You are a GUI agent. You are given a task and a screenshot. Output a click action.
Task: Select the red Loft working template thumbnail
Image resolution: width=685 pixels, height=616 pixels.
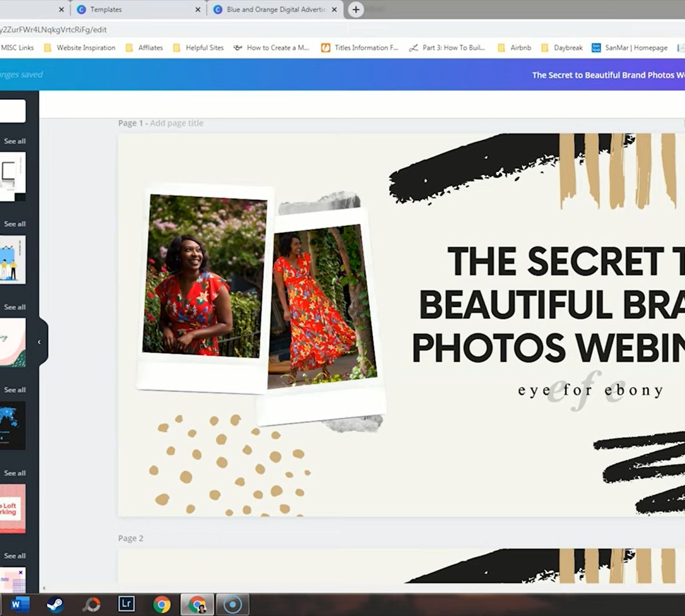click(13, 509)
